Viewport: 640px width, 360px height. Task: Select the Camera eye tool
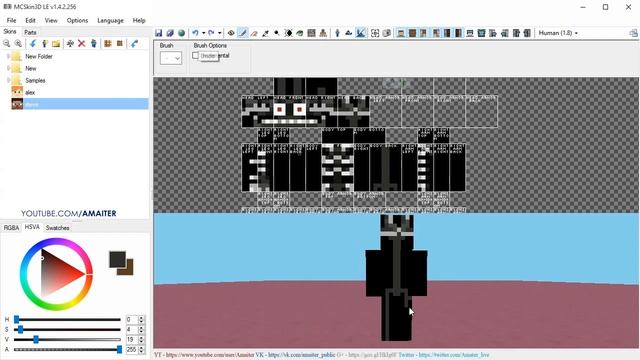coord(231,33)
